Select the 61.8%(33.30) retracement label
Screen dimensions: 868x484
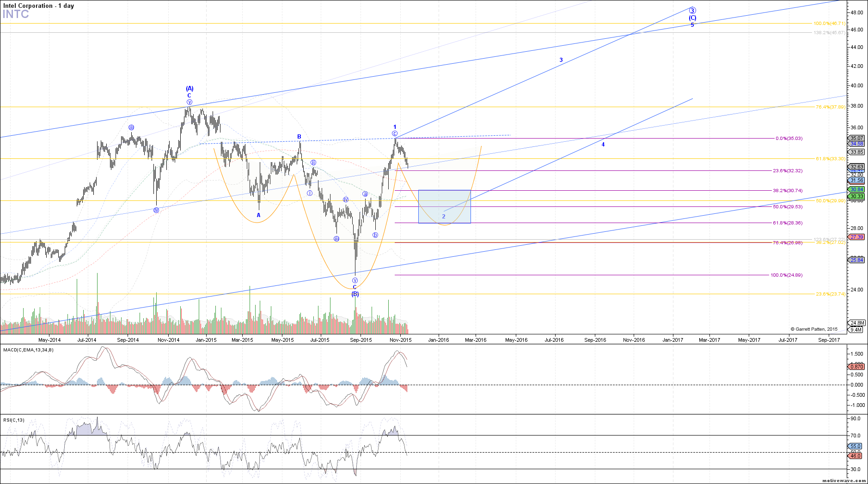point(831,158)
